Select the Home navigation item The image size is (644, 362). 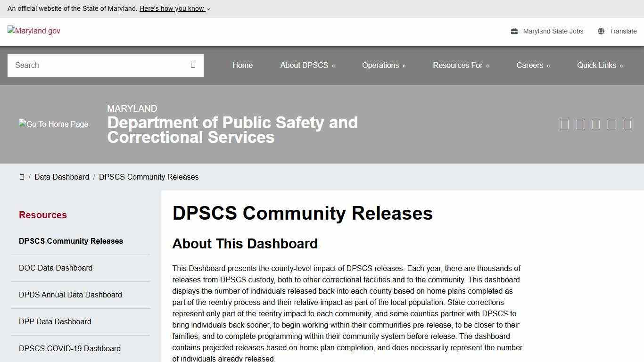pyautogui.click(x=242, y=65)
